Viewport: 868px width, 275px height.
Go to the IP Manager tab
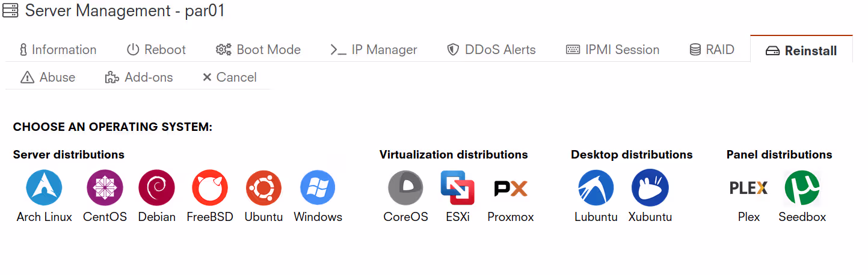(374, 50)
